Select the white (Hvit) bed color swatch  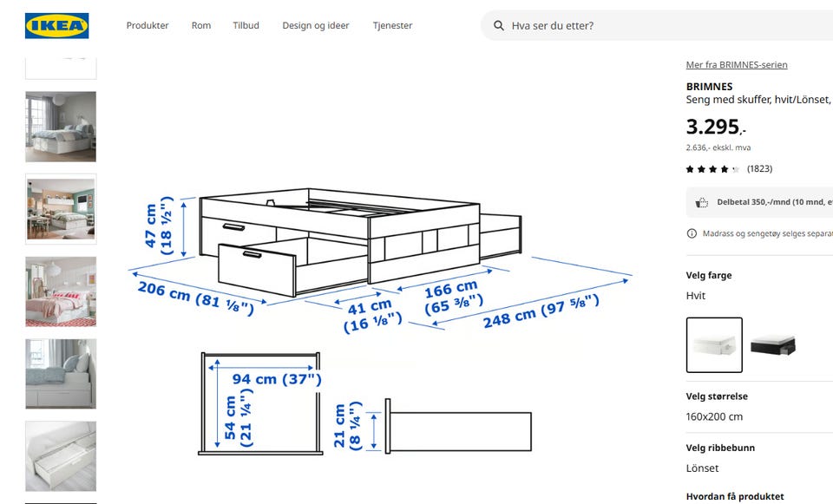[x=714, y=345]
